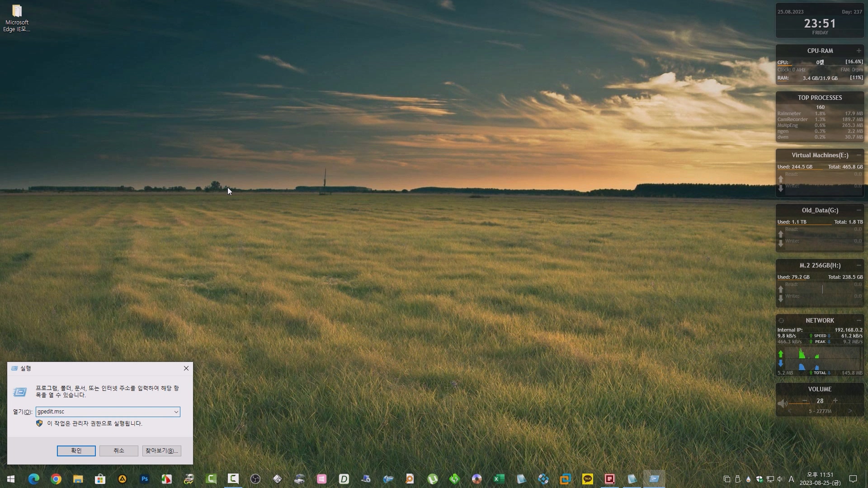Increase volume with the plus button
The height and width of the screenshot is (488, 868).
coord(835,400)
